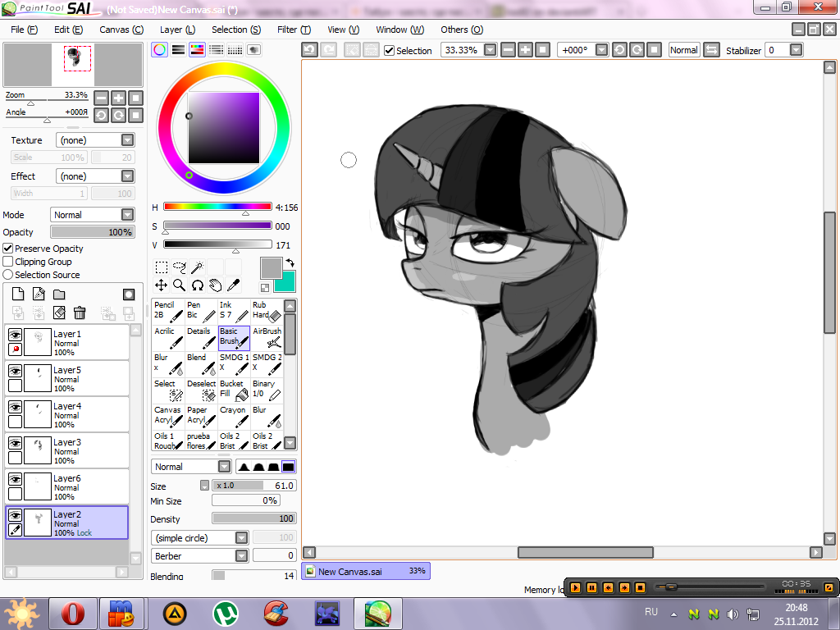The width and height of the screenshot is (840, 630).
Task: Choose the Binary 1/0 pen
Action: click(267, 390)
